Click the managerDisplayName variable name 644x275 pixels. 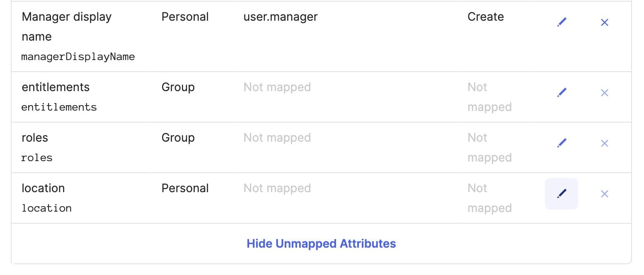click(78, 57)
